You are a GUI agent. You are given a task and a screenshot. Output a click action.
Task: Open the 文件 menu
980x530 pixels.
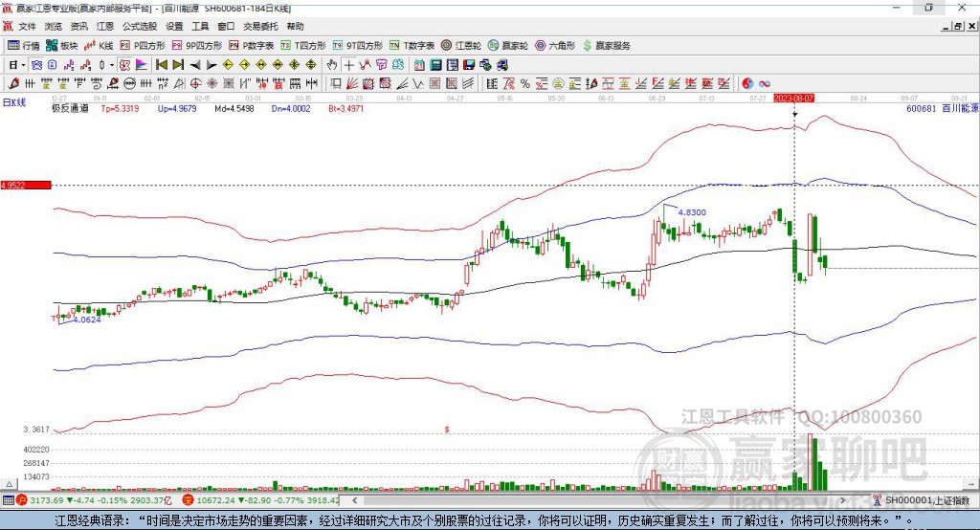[x=26, y=26]
